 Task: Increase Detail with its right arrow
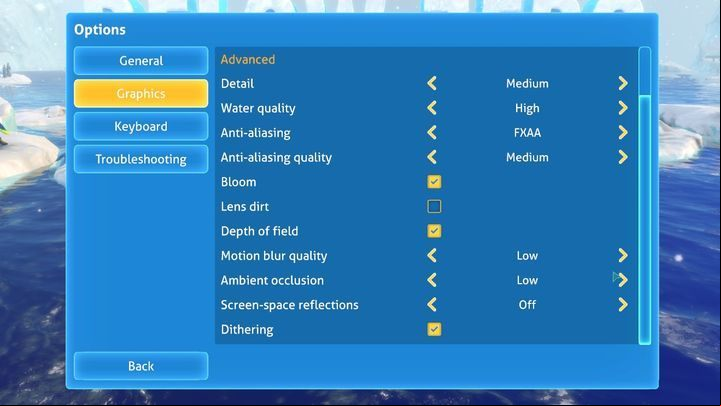click(x=623, y=83)
